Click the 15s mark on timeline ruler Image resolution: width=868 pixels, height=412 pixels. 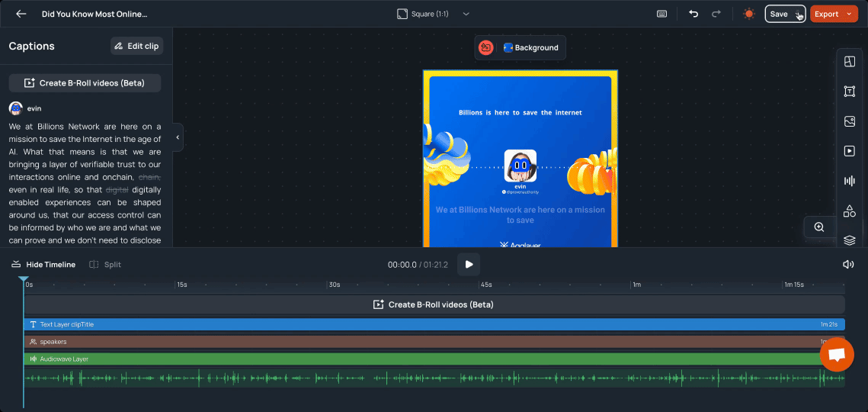tap(181, 285)
